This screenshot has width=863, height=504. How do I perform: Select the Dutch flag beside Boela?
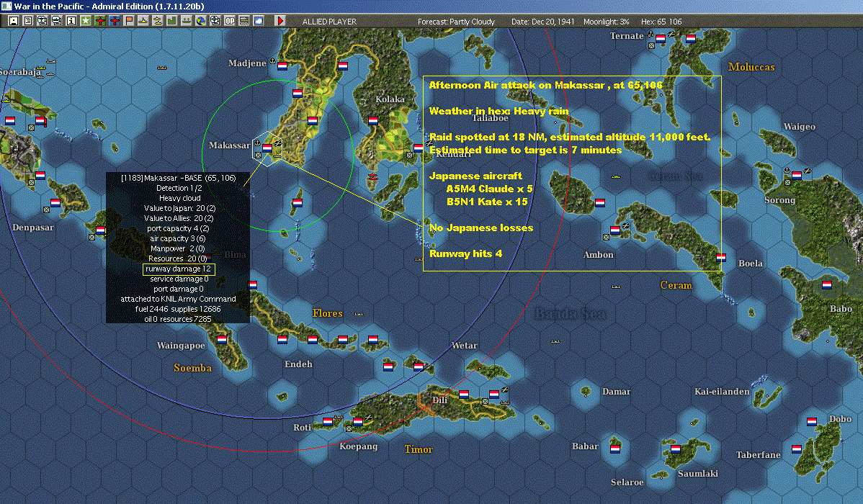tap(721, 257)
